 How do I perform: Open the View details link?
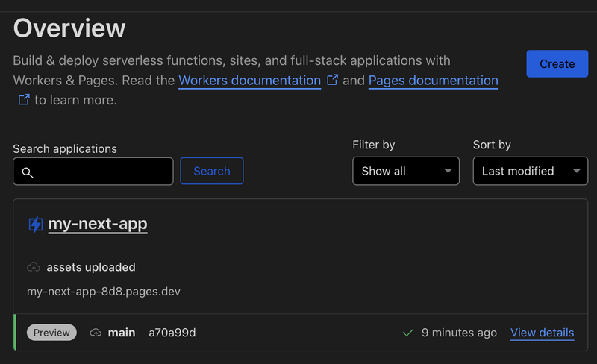coord(543,333)
